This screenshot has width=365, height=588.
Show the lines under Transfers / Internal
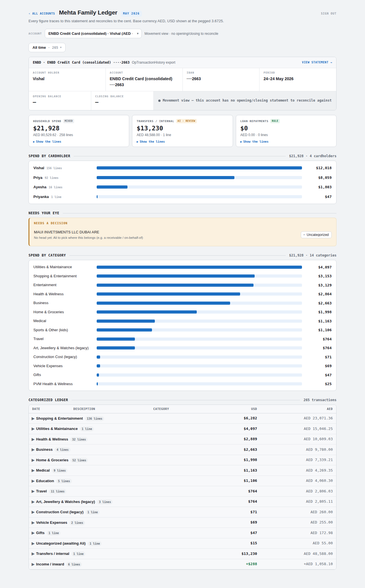click(151, 142)
